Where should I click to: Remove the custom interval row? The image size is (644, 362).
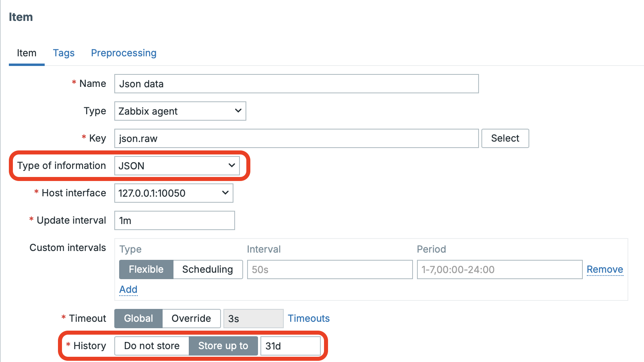tap(605, 269)
